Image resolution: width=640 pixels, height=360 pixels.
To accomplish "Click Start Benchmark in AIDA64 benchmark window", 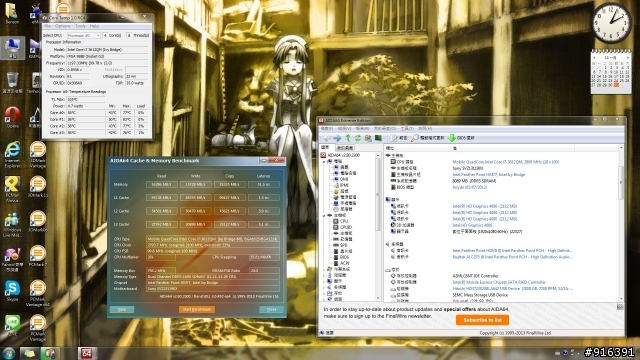I will [197, 309].
